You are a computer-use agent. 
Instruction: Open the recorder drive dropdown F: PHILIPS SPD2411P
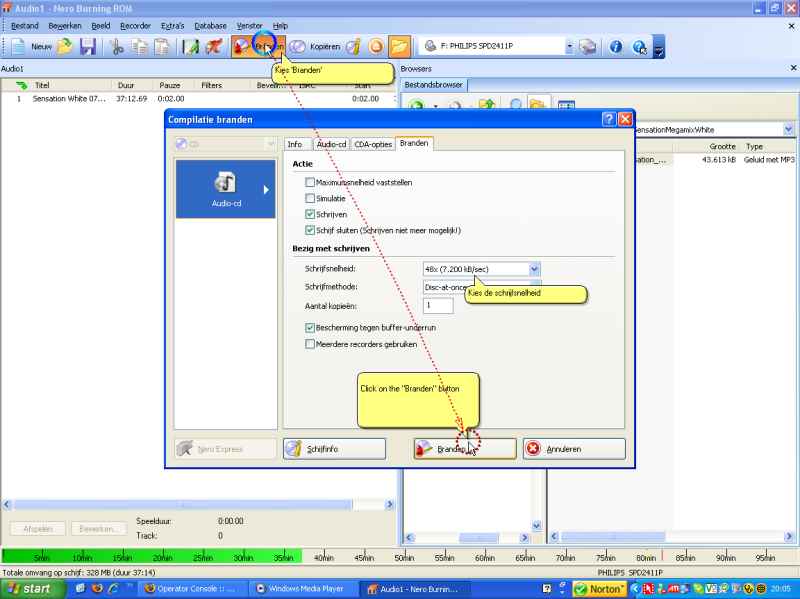tap(569, 46)
